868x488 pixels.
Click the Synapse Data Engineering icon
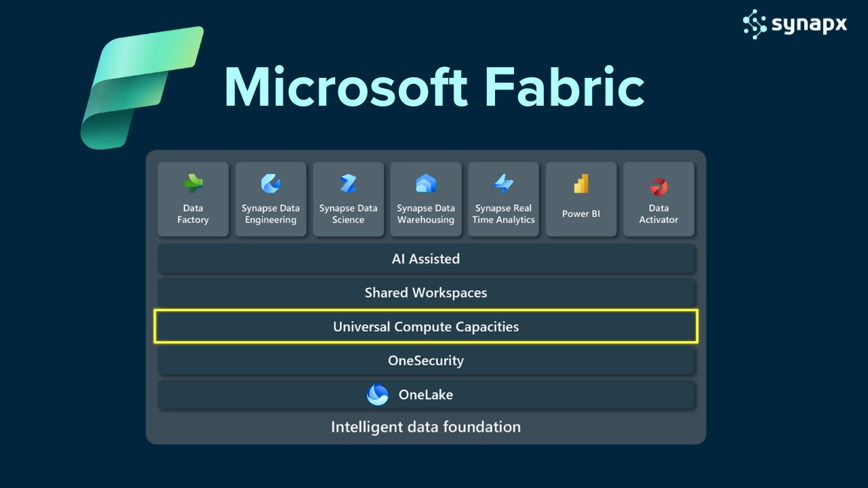[x=271, y=184]
